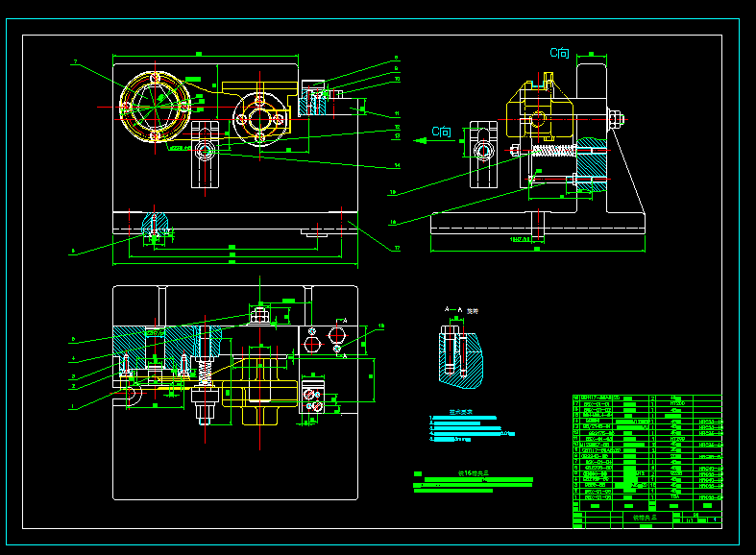Click part callout number 18 in lower view

pos(381,326)
